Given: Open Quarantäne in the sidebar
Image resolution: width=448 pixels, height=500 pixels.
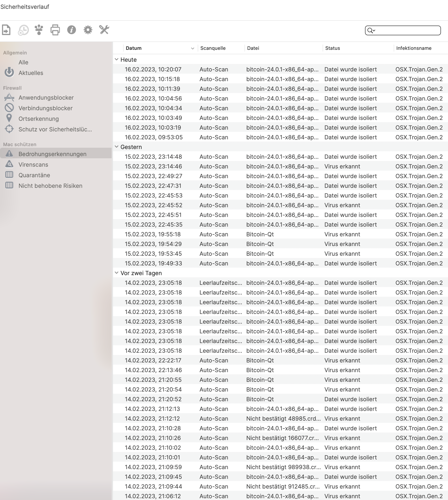Looking at the screenshot, I should pyautogui.click(x=34, y=175).
